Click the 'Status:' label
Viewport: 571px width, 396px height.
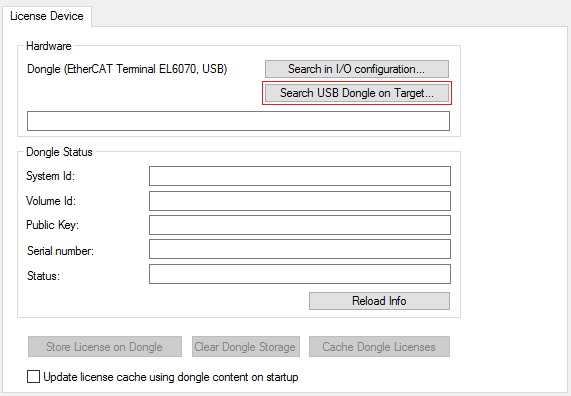(x=43, y=276)
